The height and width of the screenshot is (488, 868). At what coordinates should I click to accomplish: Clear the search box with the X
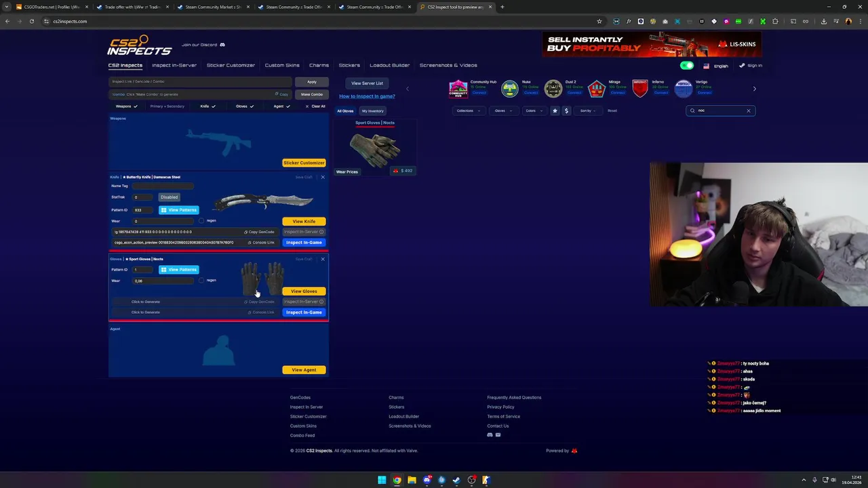(749, 110)
